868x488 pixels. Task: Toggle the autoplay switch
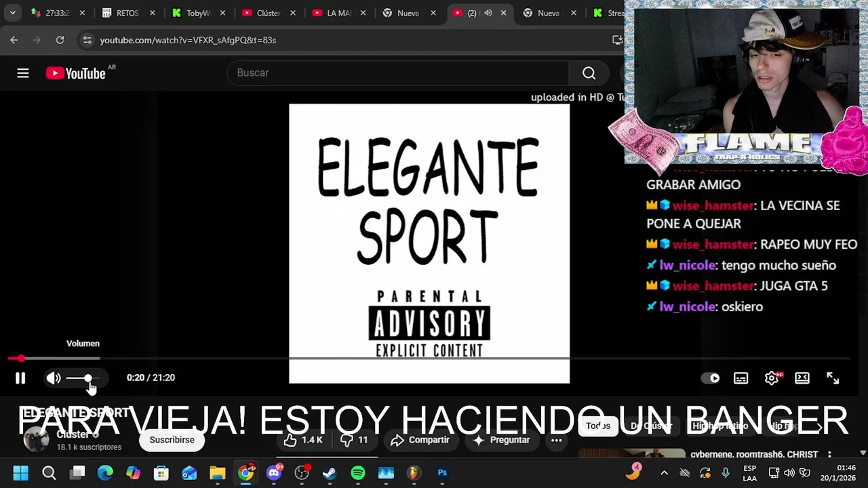(711, 378)
